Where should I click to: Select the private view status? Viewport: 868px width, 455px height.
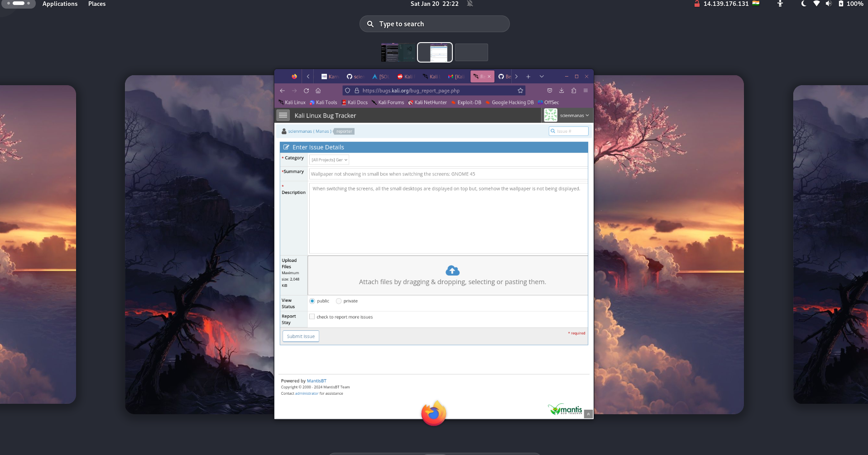tap(339, 301)
